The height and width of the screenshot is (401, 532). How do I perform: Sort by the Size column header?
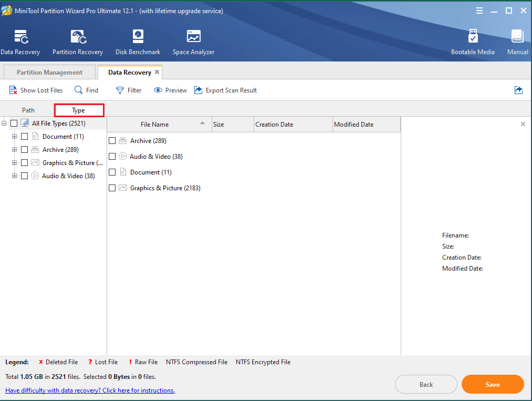coord(233,124)
